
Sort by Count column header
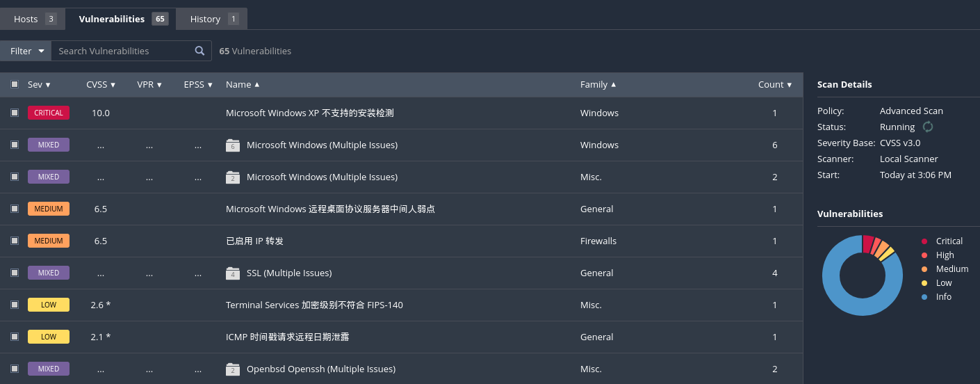(774, 84)
